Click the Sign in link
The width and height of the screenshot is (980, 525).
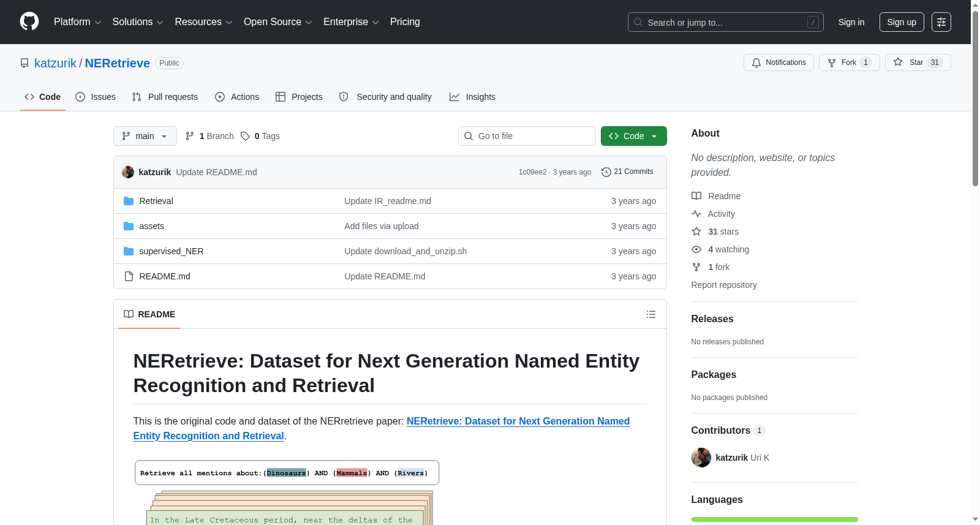click(x=851, y=22)
